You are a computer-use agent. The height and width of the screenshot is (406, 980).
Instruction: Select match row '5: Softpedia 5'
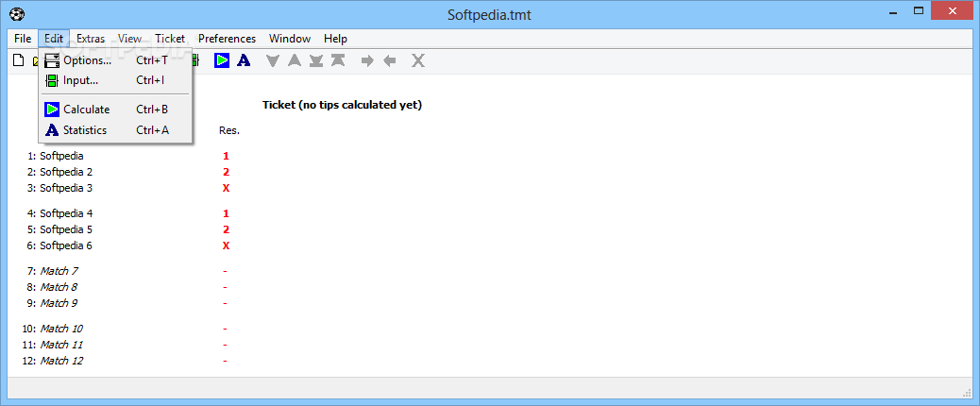[60, 229]
